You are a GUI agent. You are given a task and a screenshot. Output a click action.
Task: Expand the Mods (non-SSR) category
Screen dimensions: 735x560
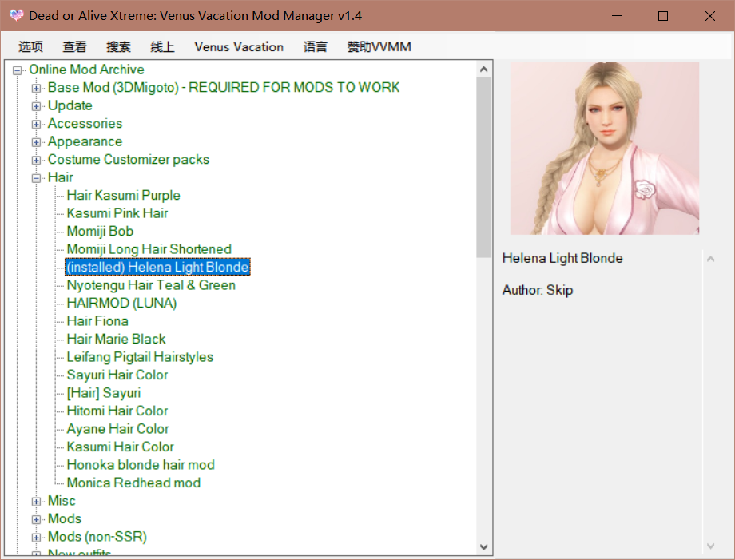click(36, 537)
